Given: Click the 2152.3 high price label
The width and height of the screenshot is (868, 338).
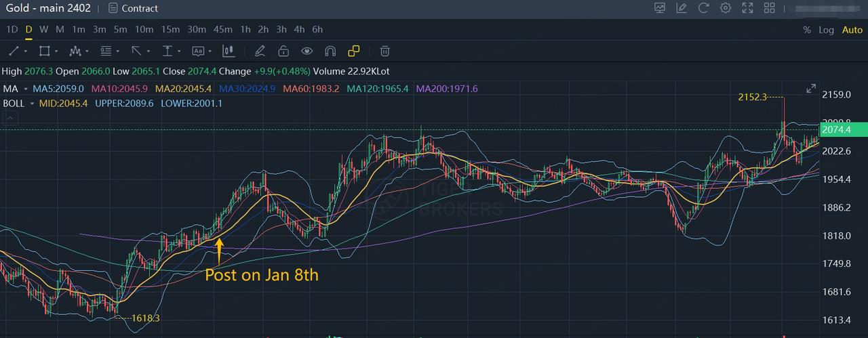Looking at the screenshot, I should (x=752, y=97).
